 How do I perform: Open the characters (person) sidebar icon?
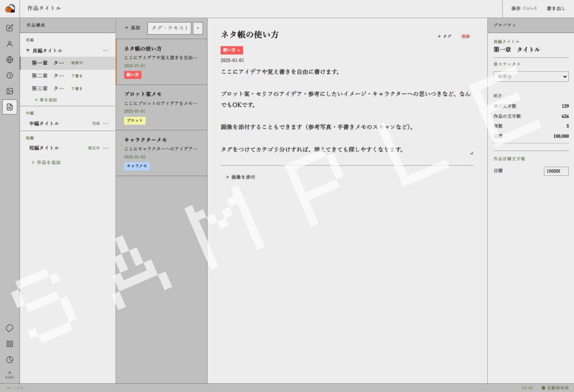pyautogui.click(x=10, y=44)
